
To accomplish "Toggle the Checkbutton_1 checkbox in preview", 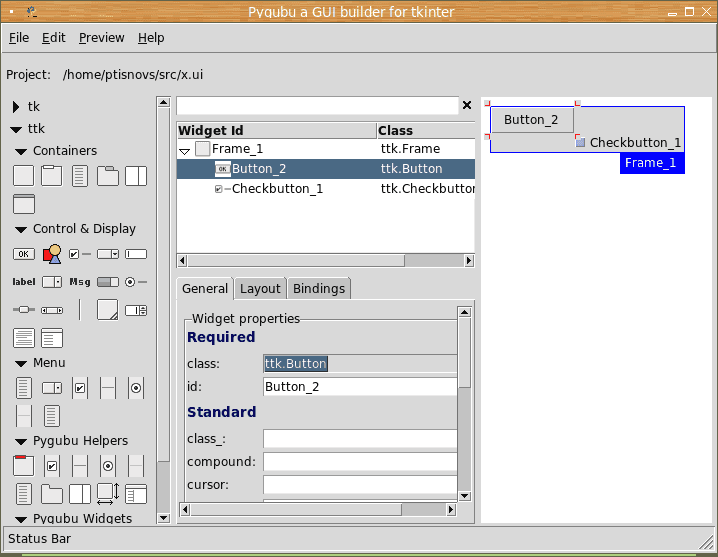I will tap(580, 142).
